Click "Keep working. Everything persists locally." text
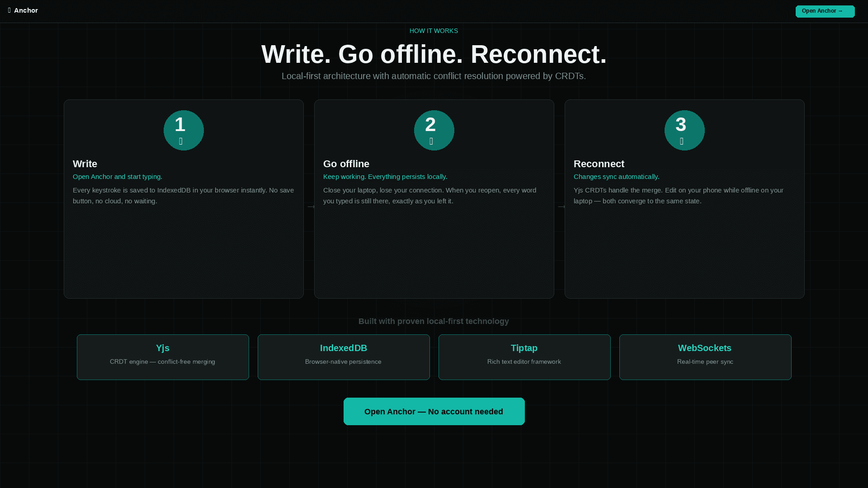Viewport: 868px width, 488px height. 385,177
